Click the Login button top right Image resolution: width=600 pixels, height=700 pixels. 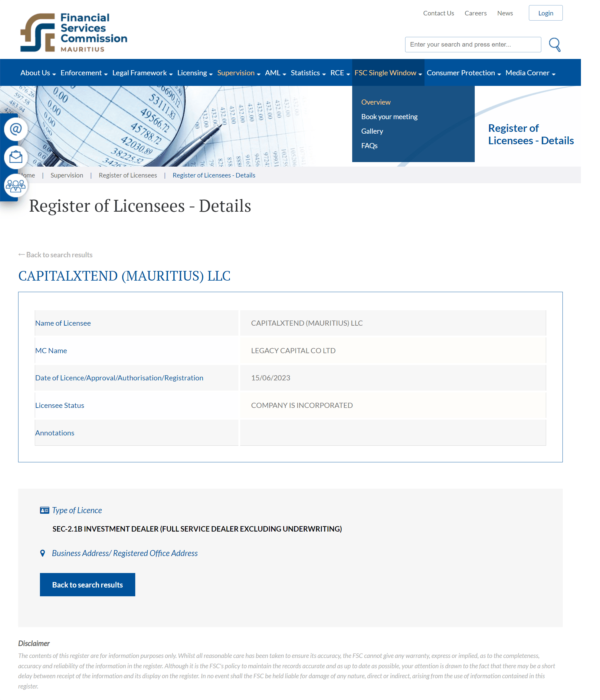tap(545, 12)
